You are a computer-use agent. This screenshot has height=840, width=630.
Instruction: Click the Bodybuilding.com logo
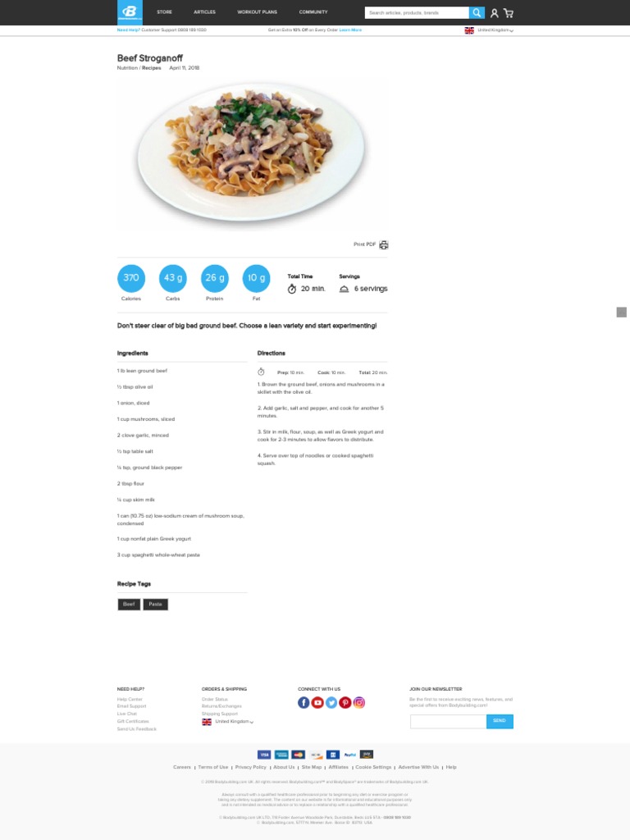[130, 12]
